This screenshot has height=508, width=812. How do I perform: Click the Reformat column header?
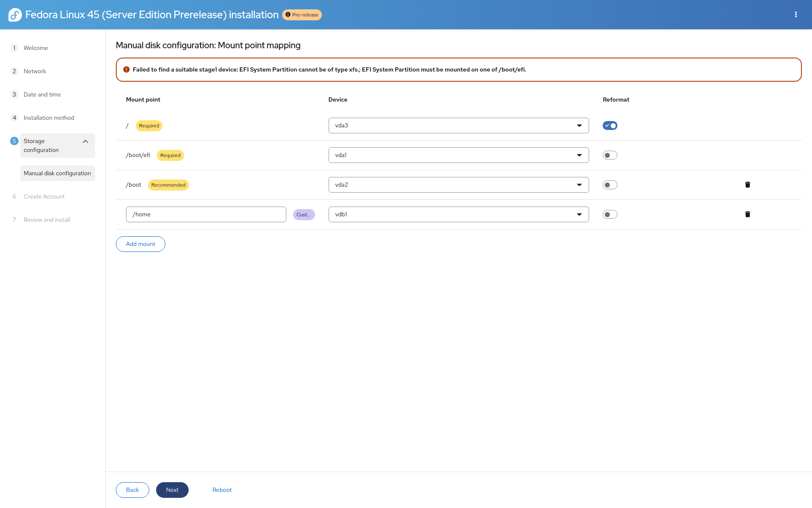pyautogui.click(x=616, y=99)
